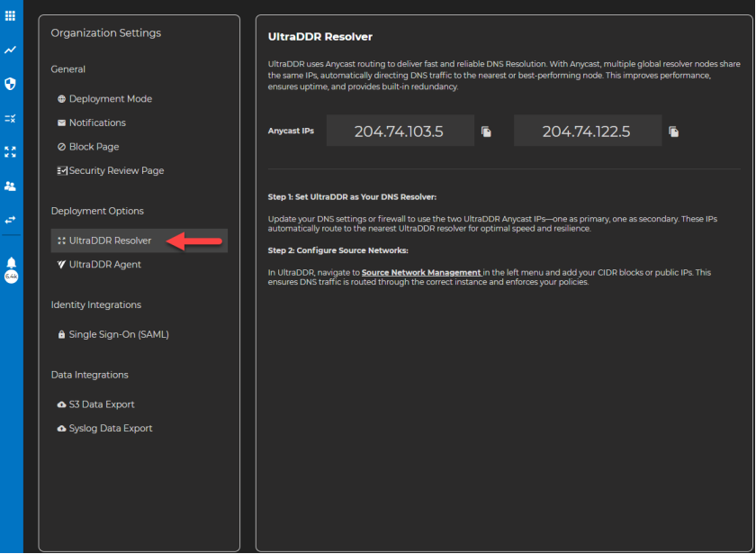The width and height of the screenshot is (756, 554).
Task: Open Deployment Mode settings
Action: coord(110,99)
